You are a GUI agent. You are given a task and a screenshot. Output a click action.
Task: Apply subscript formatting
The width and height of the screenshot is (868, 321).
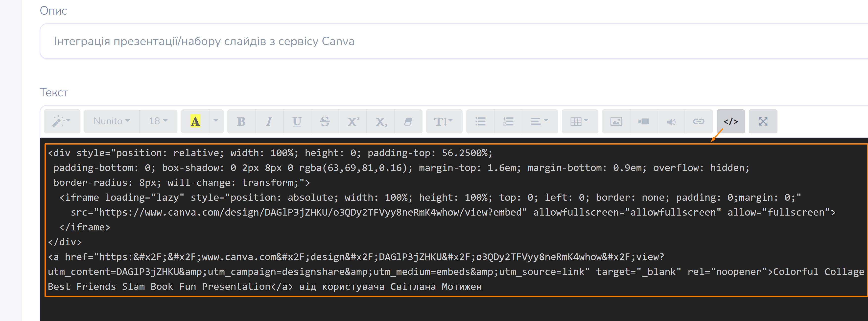381,121
